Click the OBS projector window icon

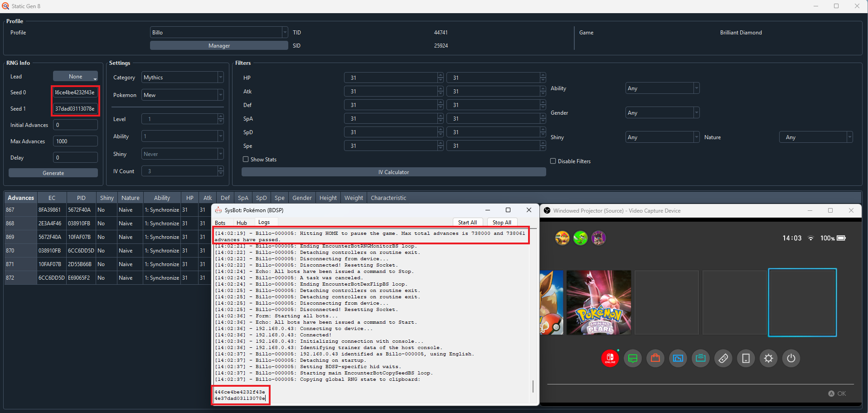tap(547, 210)
